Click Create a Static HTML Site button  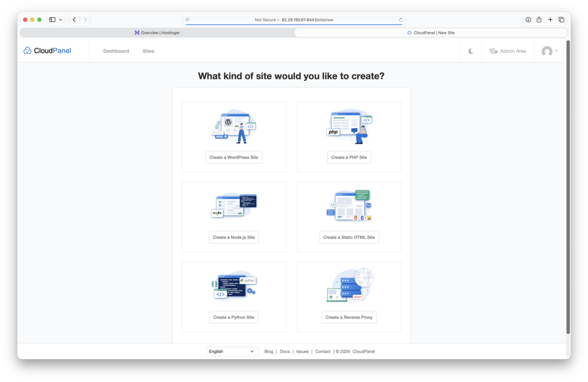[x=349, y=237]
